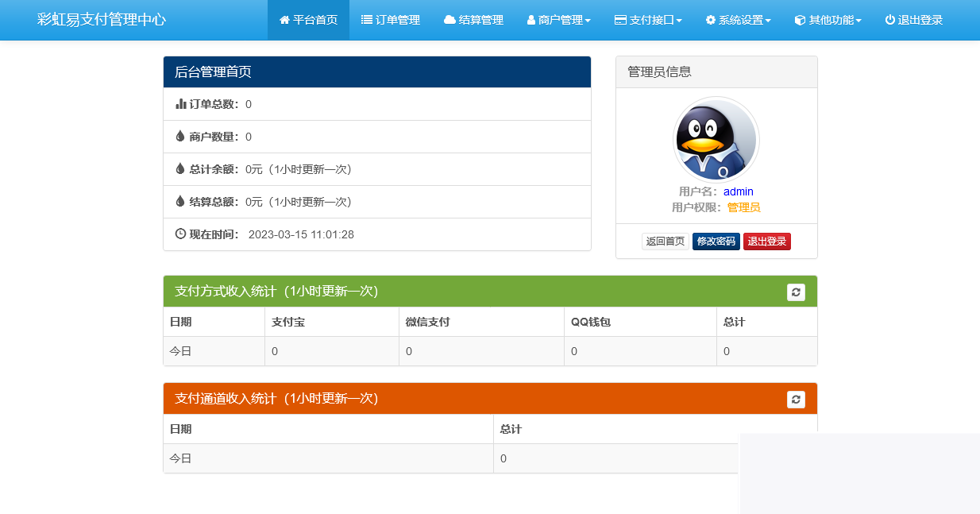Viewport: 980px width, 514px height.
Task: Click the clock icon beside 现在时间
Action: pos(179,234)
